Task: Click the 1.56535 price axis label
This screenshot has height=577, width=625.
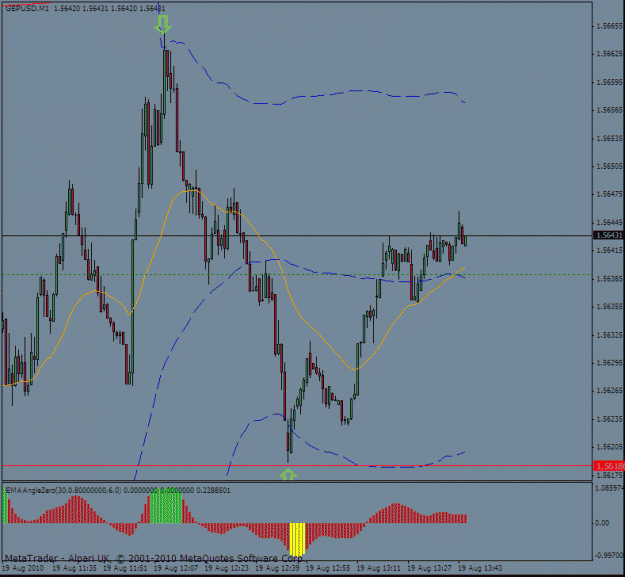Action: [x=609, y=138]
